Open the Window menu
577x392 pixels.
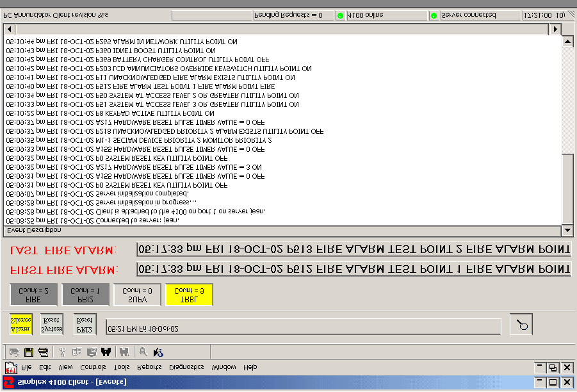pyautogui.click(x=223, y=367)
